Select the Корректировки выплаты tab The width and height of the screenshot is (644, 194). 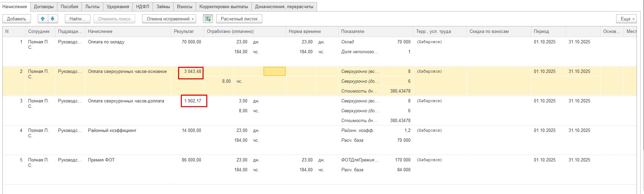pos(223,6)
